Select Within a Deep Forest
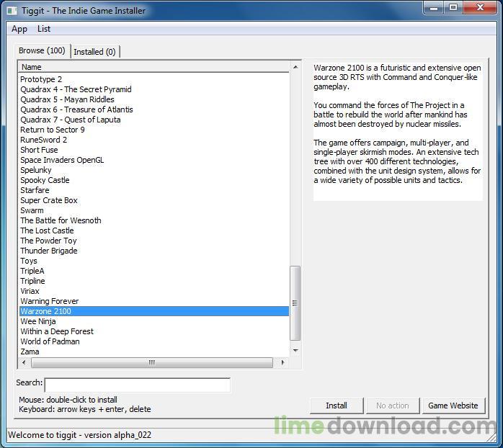 coord(154,331)
